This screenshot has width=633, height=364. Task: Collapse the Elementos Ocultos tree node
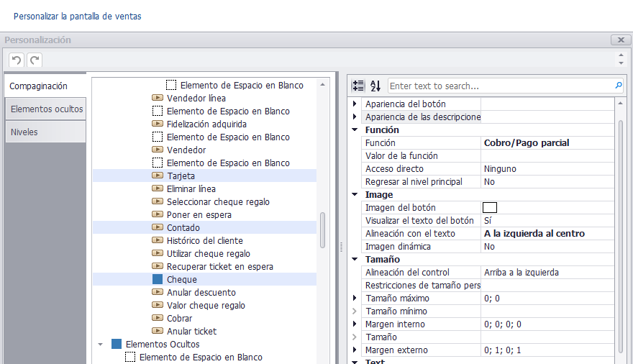101,345
